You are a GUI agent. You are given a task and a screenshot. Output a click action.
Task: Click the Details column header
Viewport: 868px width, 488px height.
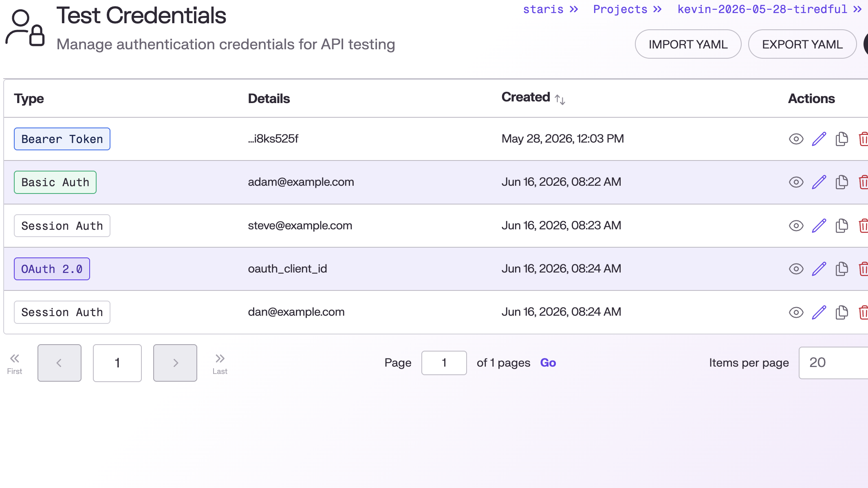coord(269,99)
